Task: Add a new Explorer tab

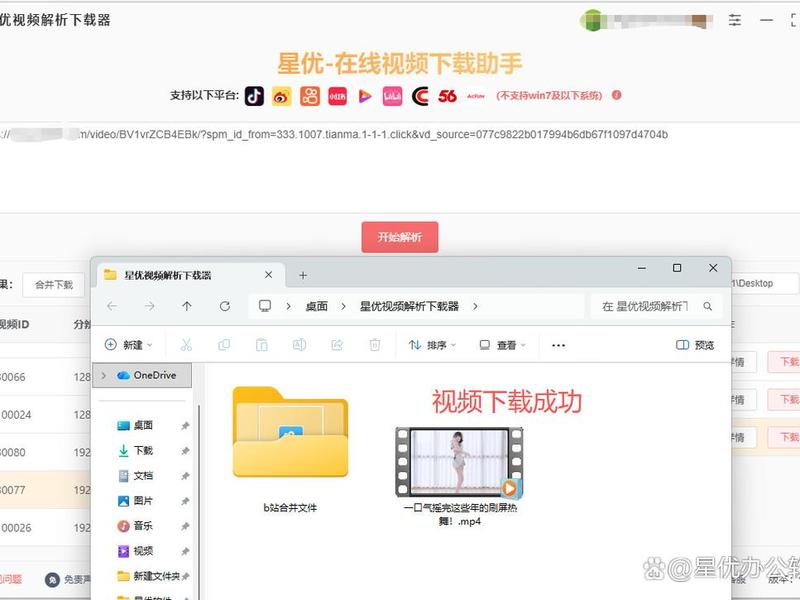Action: 303,276
